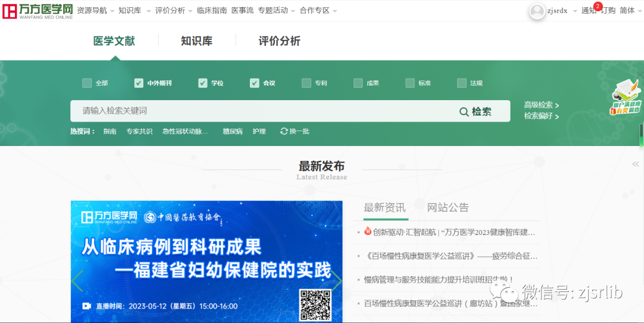
Task: Open the 福建省妇幼保健院 banner image
Action: coord(206,262)
